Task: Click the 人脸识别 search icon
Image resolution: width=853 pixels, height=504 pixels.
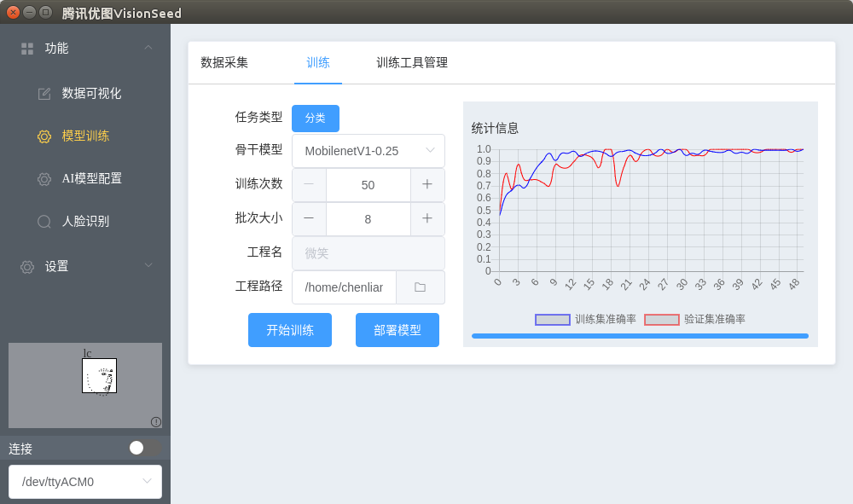Action: point(44,221)
